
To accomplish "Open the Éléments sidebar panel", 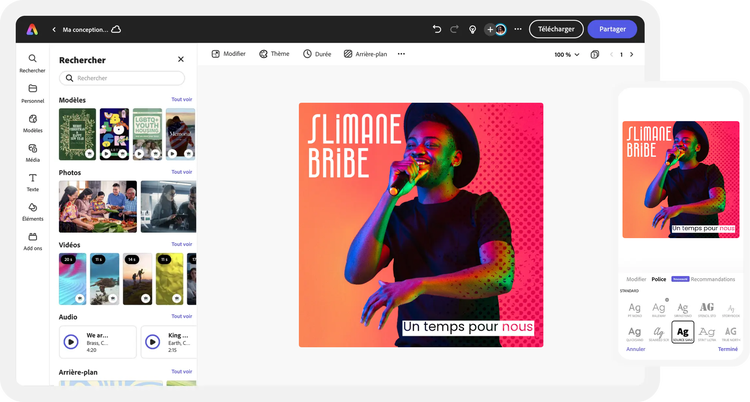I will [33, 212].
